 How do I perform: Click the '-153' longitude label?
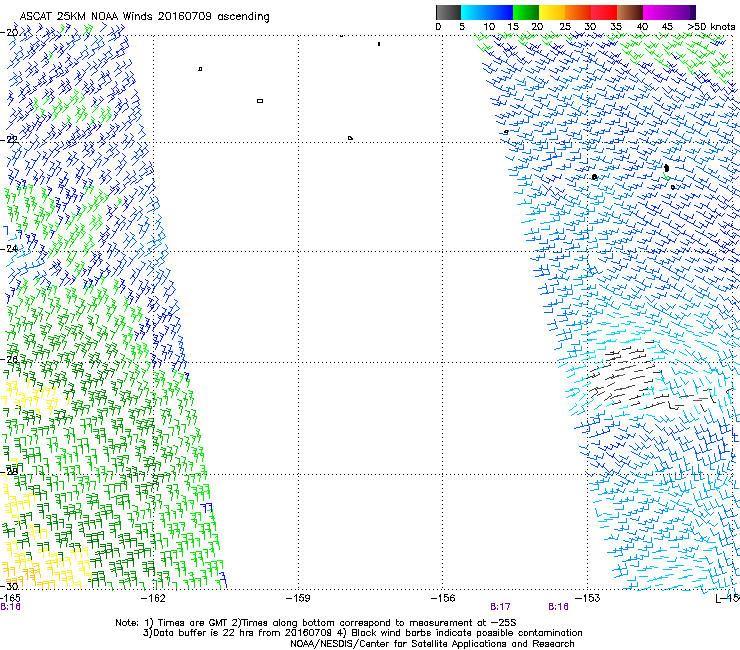click(588, 598)
